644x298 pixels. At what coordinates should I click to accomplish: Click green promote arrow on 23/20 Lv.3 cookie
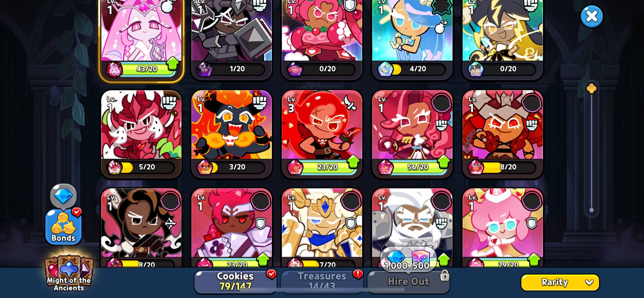(x=353, y=162)
